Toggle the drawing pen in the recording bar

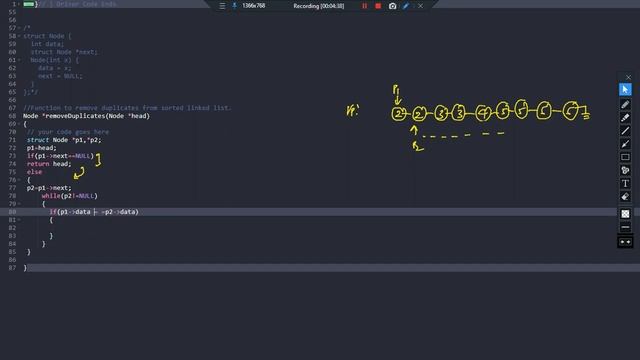pos(406,6)
